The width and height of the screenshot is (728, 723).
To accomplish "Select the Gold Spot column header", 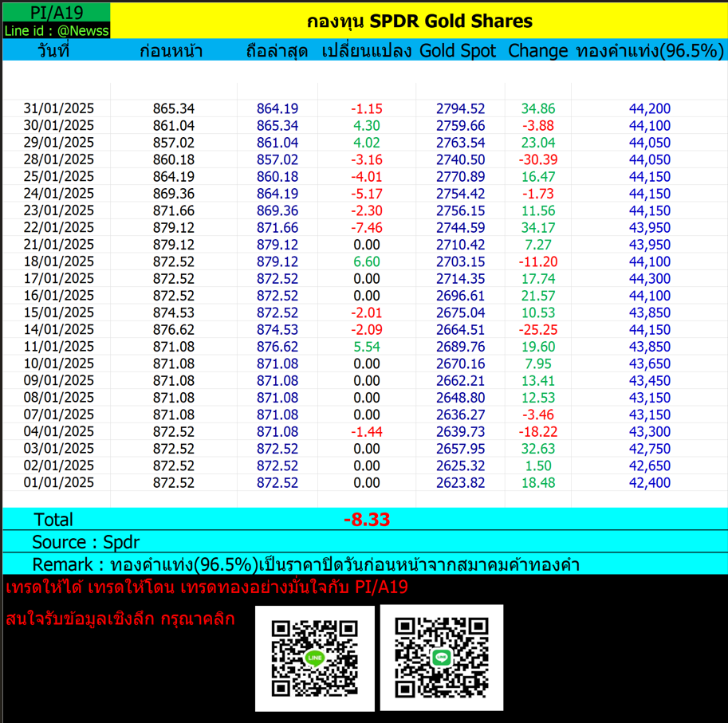I will tap(458, 50).
